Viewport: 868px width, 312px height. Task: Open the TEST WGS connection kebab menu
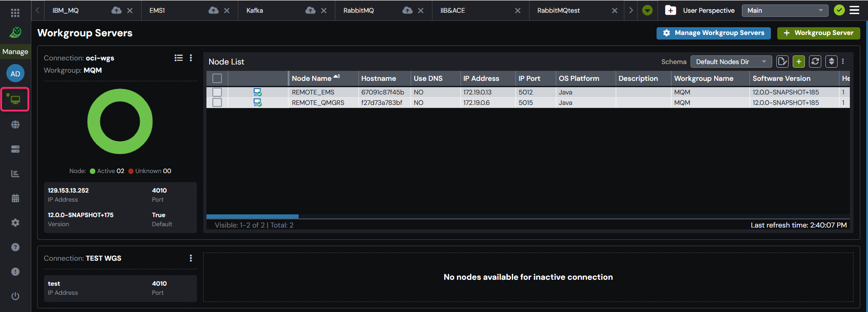[191, 258]
